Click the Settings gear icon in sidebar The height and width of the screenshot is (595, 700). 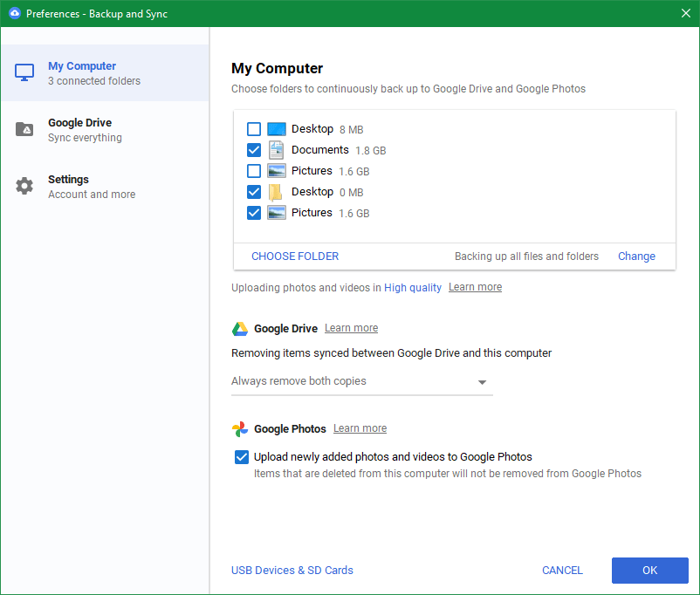(24, 186)
